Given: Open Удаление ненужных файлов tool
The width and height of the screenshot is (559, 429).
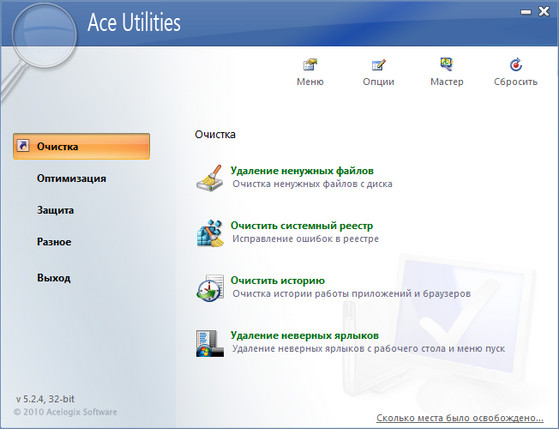Looking at the screenshot, I should (x=302, y=171).
